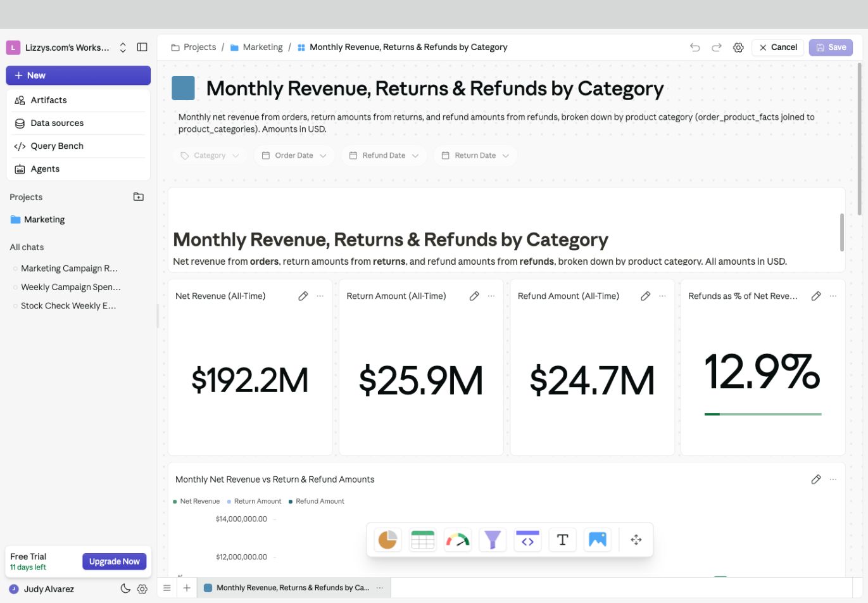Add a code embed widget

point(527,540)
